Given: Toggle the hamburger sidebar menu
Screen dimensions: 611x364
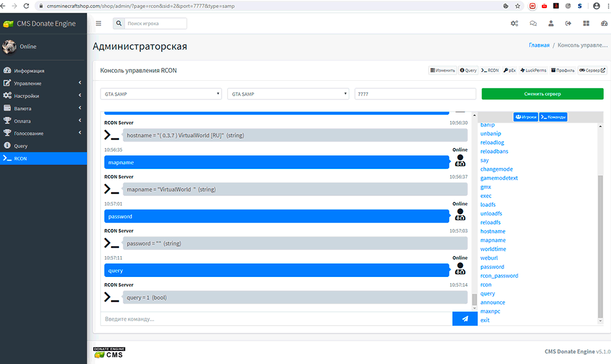Looking at the screenshot, I should [99, 23].
